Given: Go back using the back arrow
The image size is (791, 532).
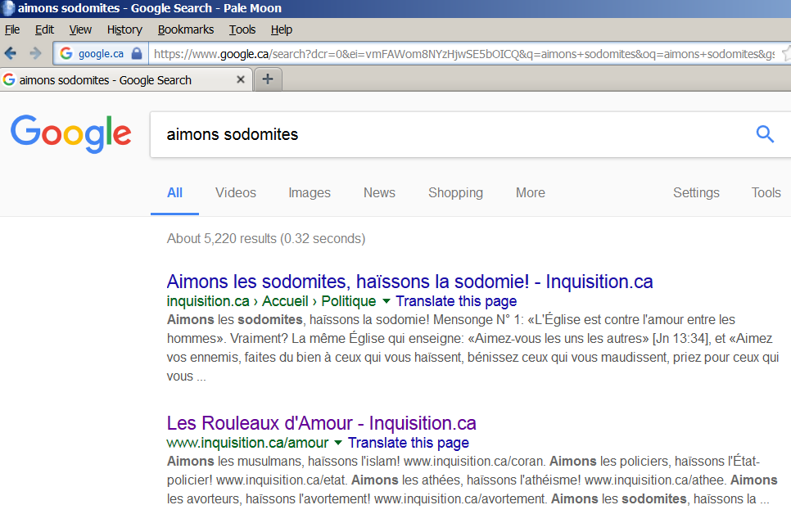Looking at the screenshot, I should click(x=10, y=52).
